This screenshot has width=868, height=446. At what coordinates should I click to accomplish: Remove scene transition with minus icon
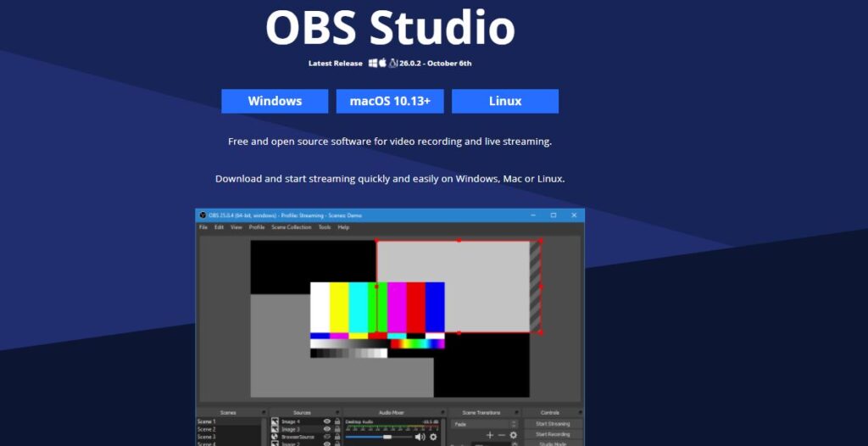(502, 435)
